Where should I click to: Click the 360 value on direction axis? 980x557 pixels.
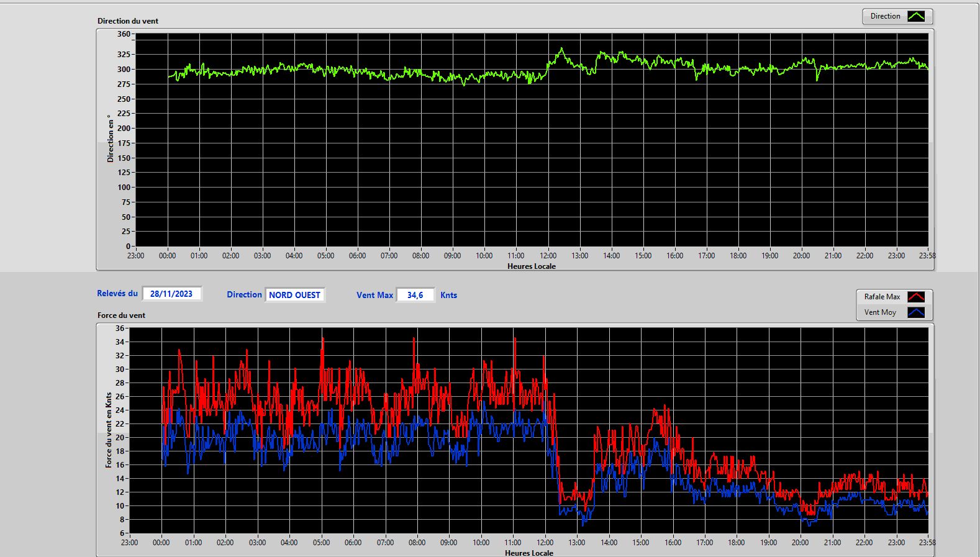[124, 34]
